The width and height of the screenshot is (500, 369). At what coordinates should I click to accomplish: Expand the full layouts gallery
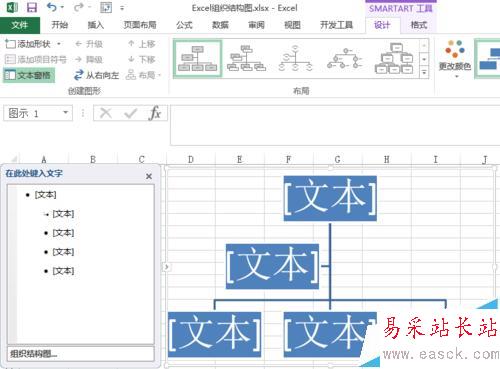pos(424,72)
